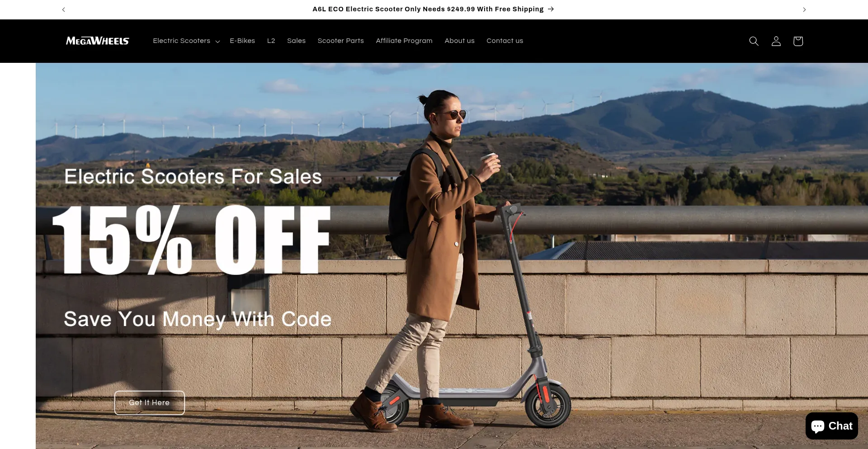
Task: Show previous announcement with left arrow
Action: tap(64, 9)
